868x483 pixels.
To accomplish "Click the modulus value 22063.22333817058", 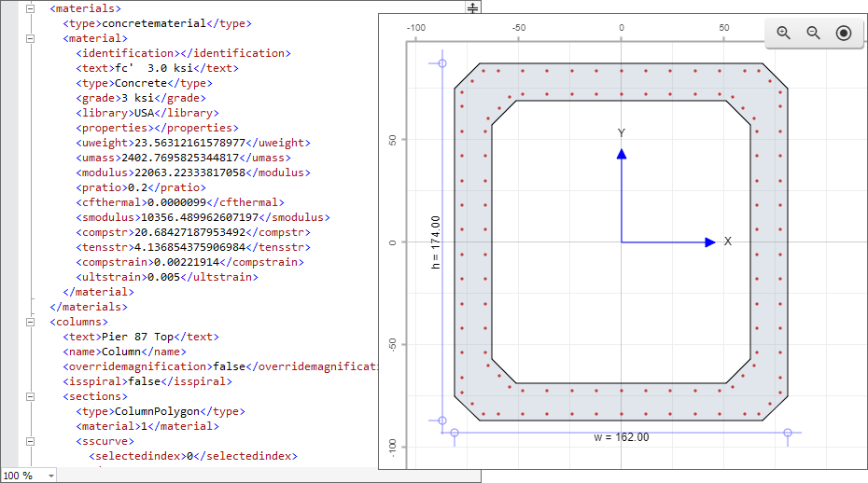I will tap(189, 173).
